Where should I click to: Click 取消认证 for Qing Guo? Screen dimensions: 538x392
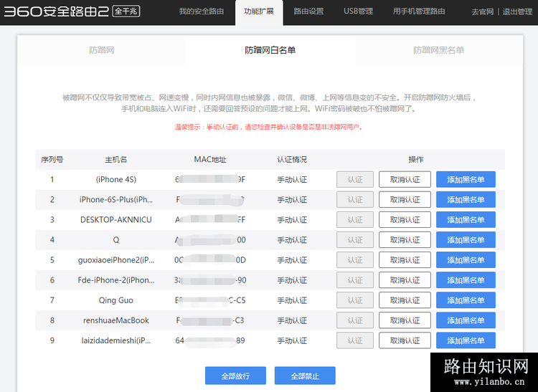click(x=405, y=300)
